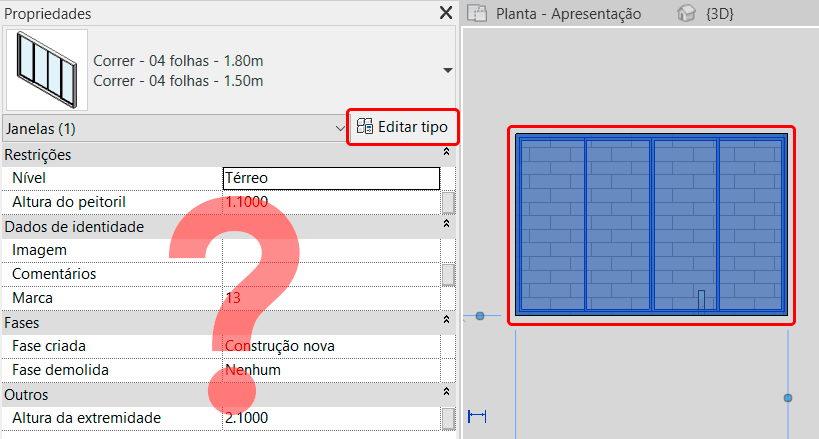Screen dimensions: 819x439
Task: Collapse the Fases section
Action: (446, 322)
